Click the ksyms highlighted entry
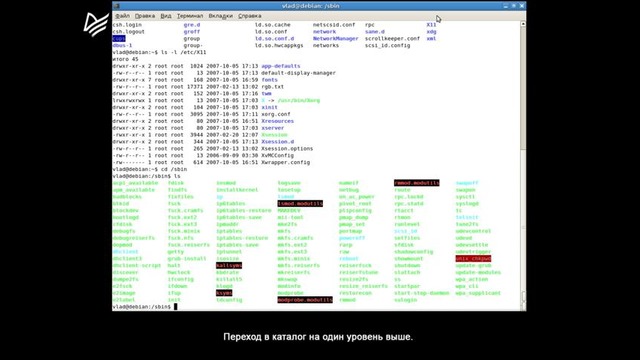Screen dimensions: 640x360 pos(224,293)
